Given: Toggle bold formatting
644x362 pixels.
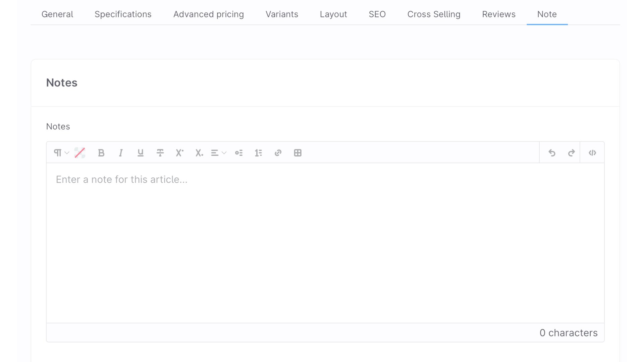Looking at the screenshot, I should pos(101,153).
